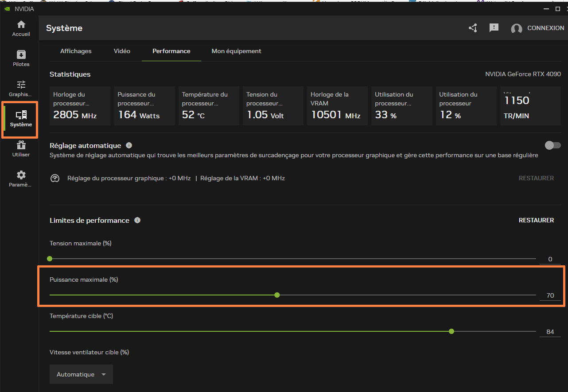Click the Température cible slider handle

451,331
